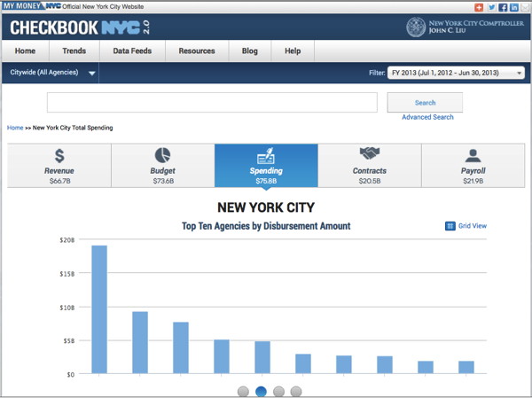Screen dimensions: 532x398
Task: Click the Payroll person icon
Action: click(x=473, y=156)
